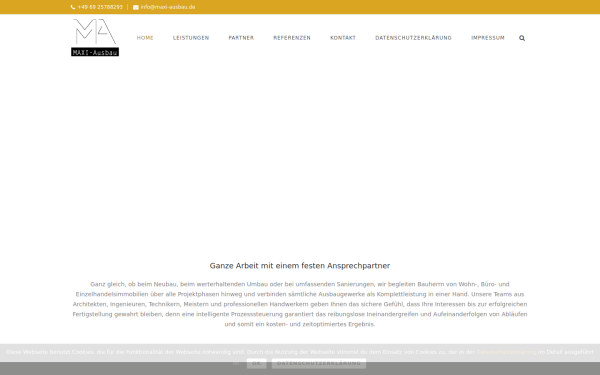The width and height of the screenshot is (600, 375).
Task: Click the info@maxi-ausbau.de email link
Action: pos(168,7)
